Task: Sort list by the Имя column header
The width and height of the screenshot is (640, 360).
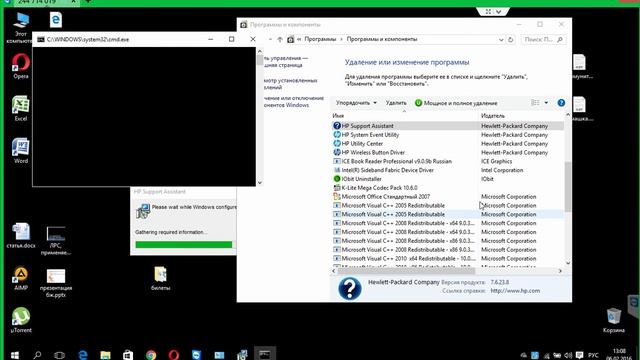Action: click(338, 116)
